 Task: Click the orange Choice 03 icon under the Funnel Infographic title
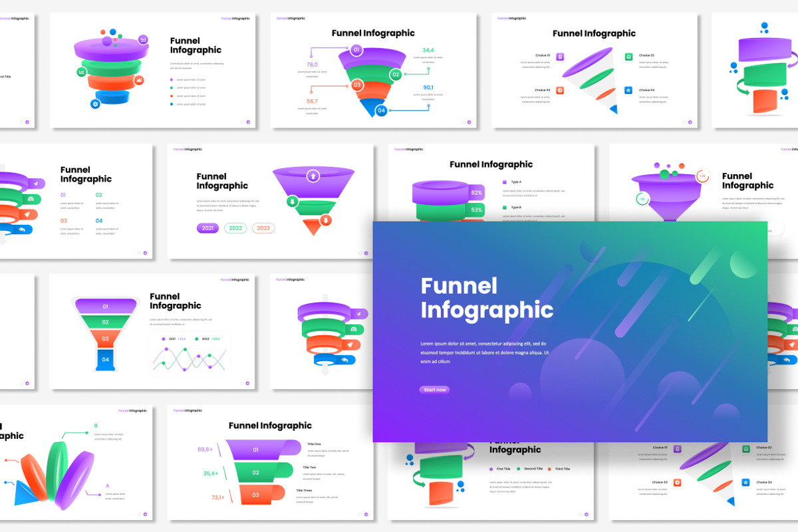pos(561,90)
